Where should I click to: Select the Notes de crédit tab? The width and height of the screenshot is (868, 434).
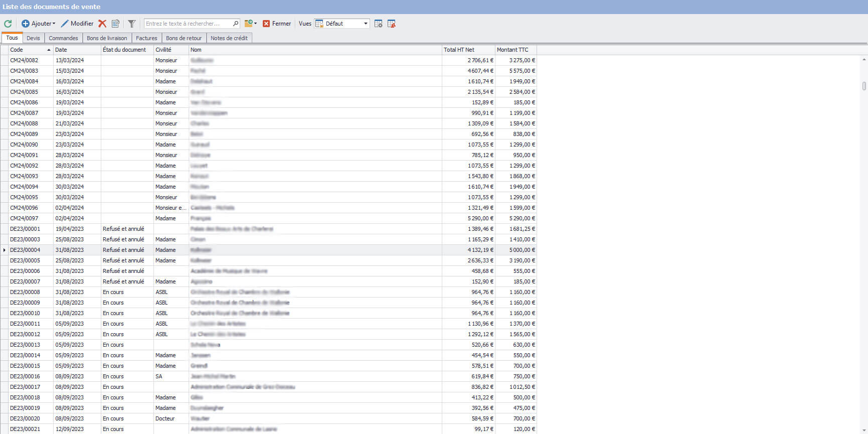click(229, 38)
